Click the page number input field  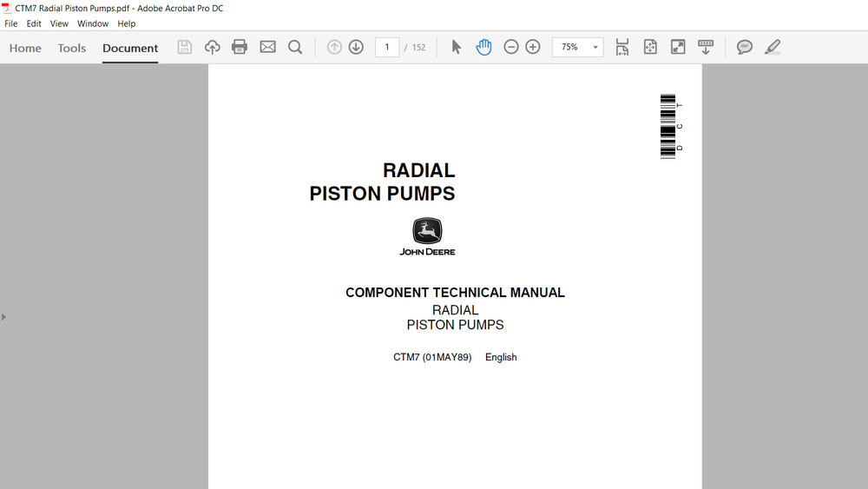pyautogui.click(x=387, y=47)
